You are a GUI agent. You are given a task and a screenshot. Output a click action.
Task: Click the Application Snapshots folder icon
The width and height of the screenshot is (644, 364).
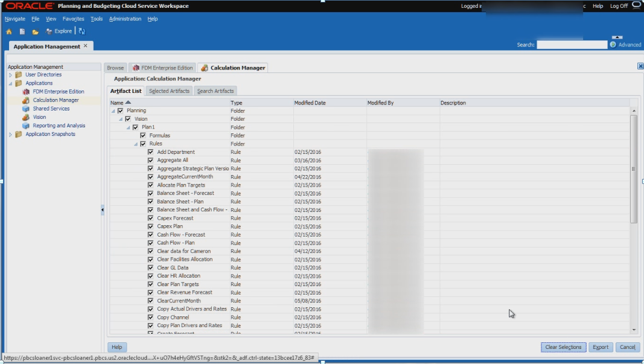(19, 135)
